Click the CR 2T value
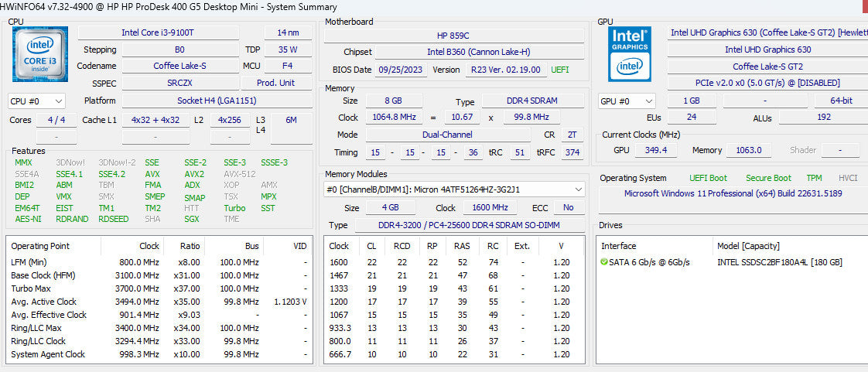This screenshot has height=372, width=868. coord(572,135)
